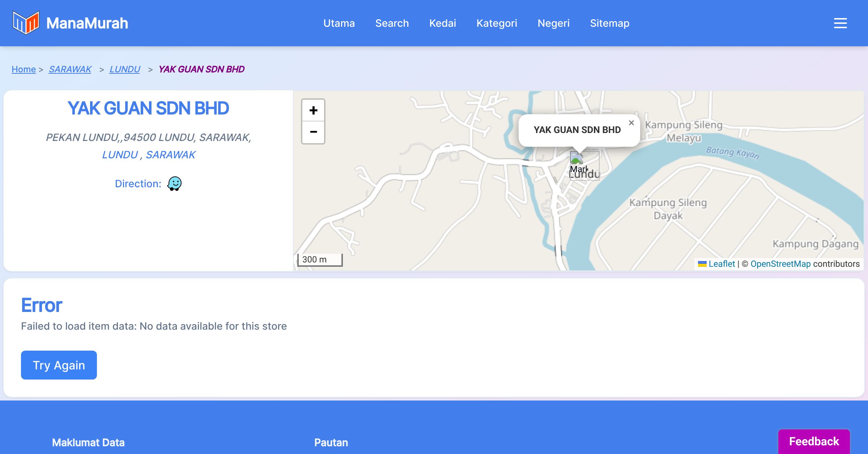This screenshot has height=454, width=868.
Task: Open the Sitemap link
Action: (609, 23)
